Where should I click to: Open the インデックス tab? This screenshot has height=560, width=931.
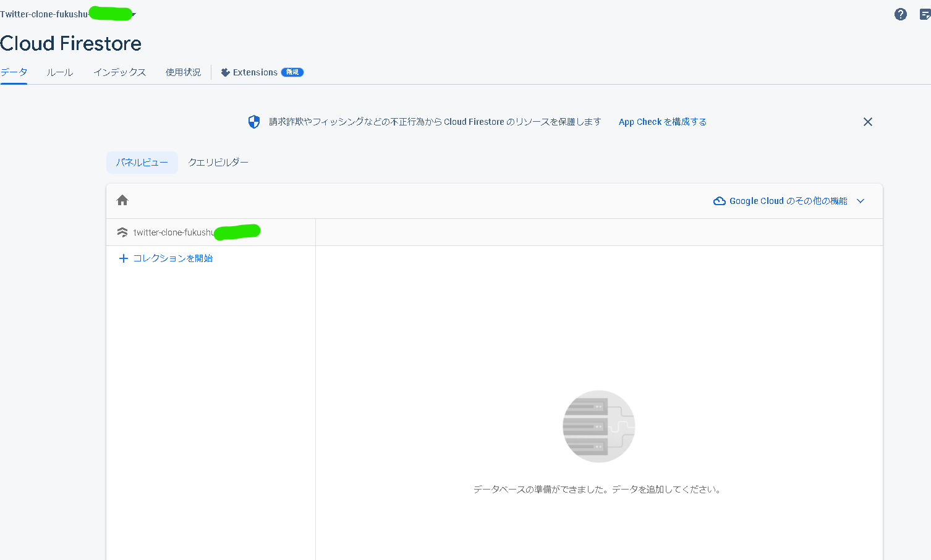[120, 72]
